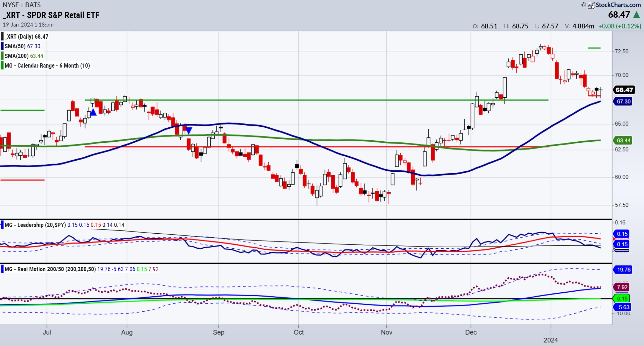644x346 pixels.
Task: Click the 2024 year label on axis
Action: coord(551,340)
